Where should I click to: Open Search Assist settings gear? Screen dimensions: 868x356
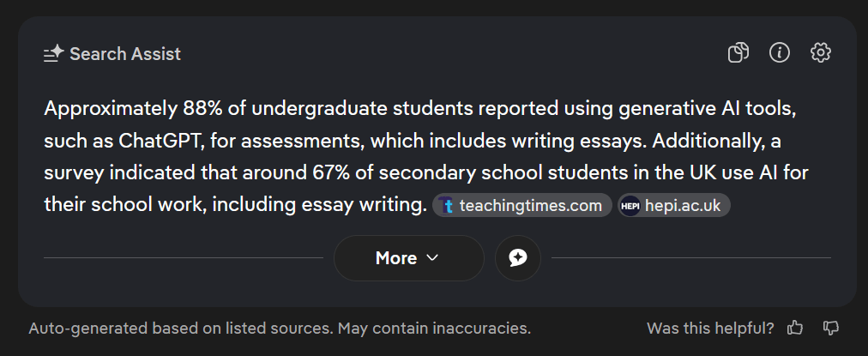[821, 53]
